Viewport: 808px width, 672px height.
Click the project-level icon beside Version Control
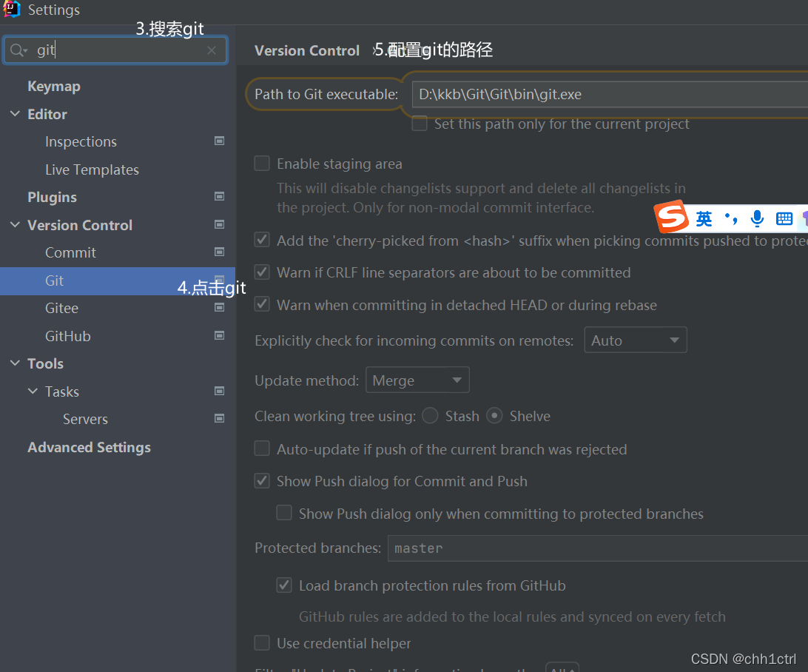pos(219,224)
